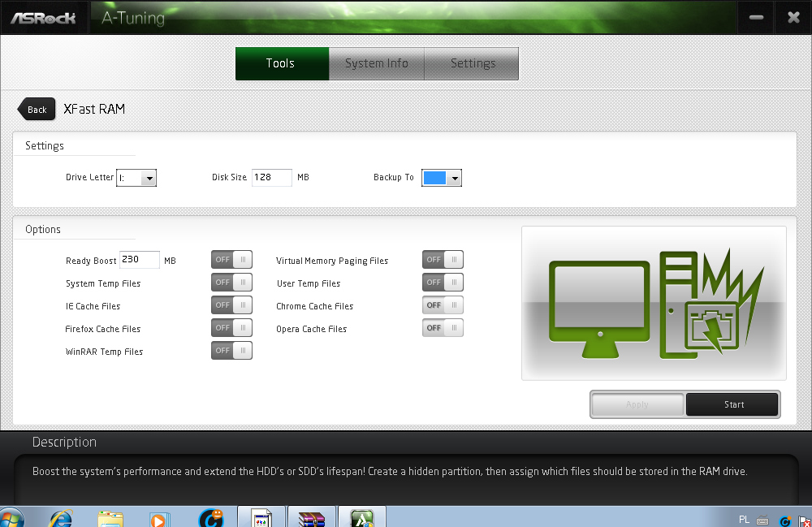Image resolution: width=812 pixels, height=527 pixels.
Task: Switch to A-Tuning taskbar icon
Action: coord(362,517)
